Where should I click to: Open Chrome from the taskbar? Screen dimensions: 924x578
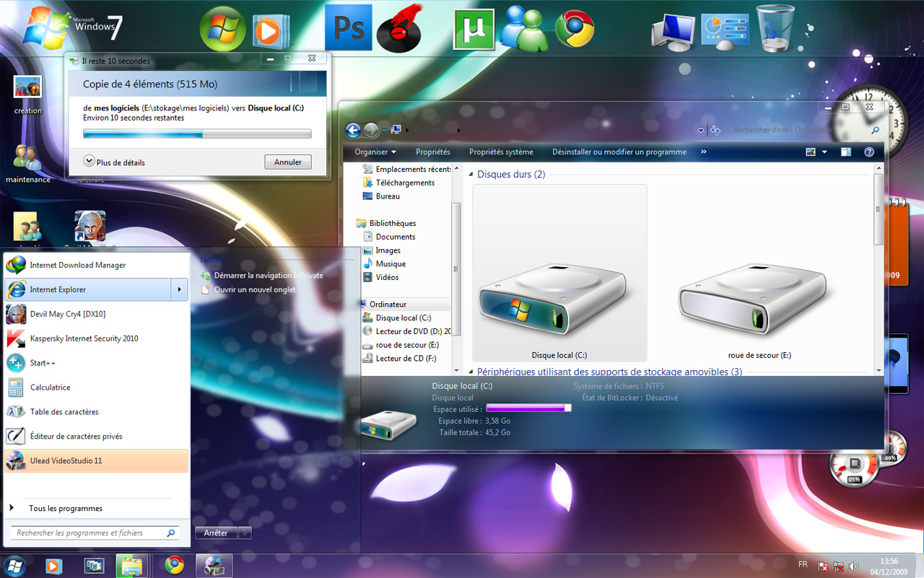(174, 566)
